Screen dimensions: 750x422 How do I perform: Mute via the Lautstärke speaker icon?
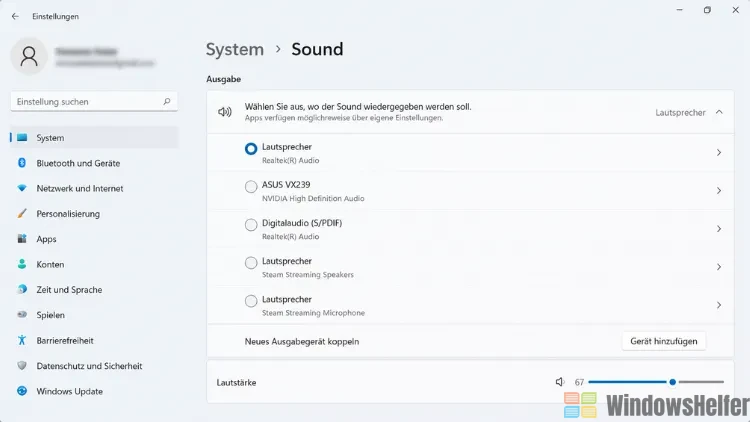[560, 382]
